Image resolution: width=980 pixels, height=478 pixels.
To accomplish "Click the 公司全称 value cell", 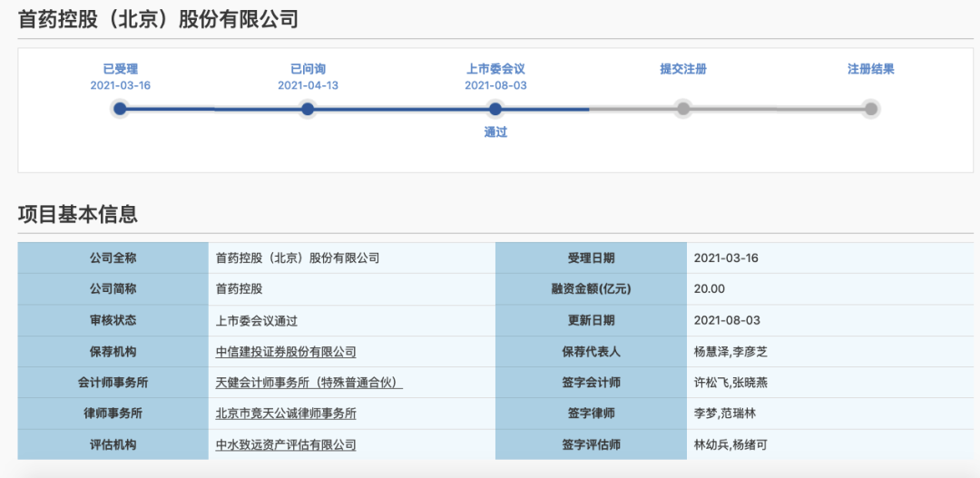I will point(352,259).
